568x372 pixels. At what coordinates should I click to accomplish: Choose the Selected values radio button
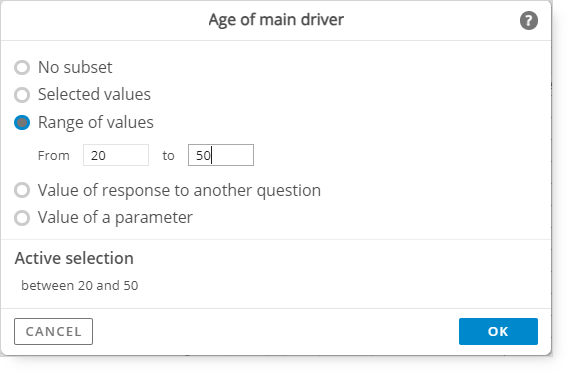tap(22, 95)
